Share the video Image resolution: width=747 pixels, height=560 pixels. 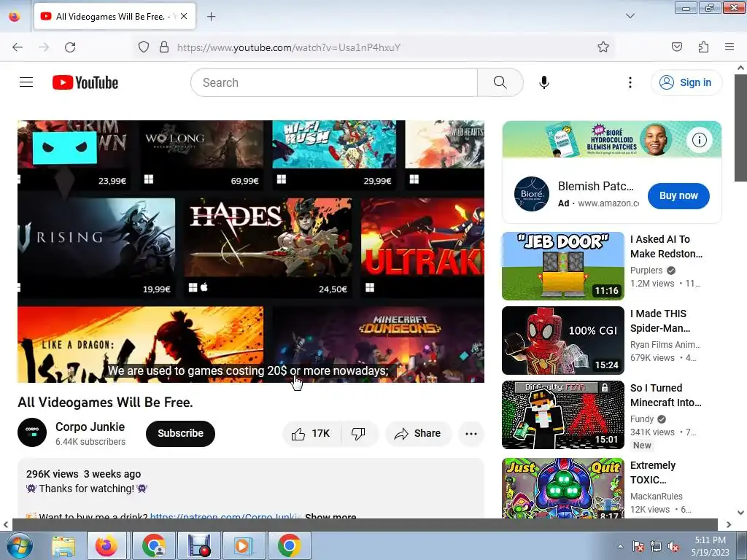418,433
